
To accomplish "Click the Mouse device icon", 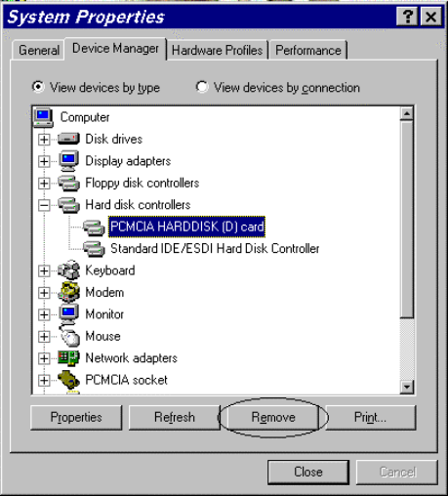I will 69,336.
